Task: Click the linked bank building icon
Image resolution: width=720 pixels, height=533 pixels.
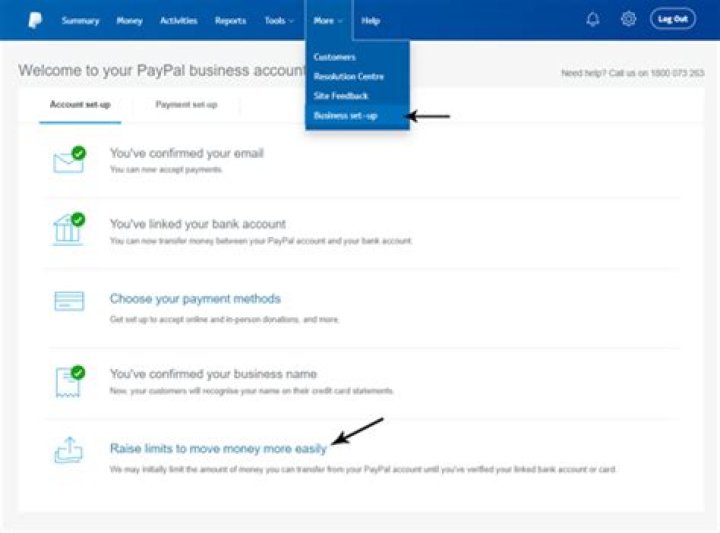Action: 69,228
